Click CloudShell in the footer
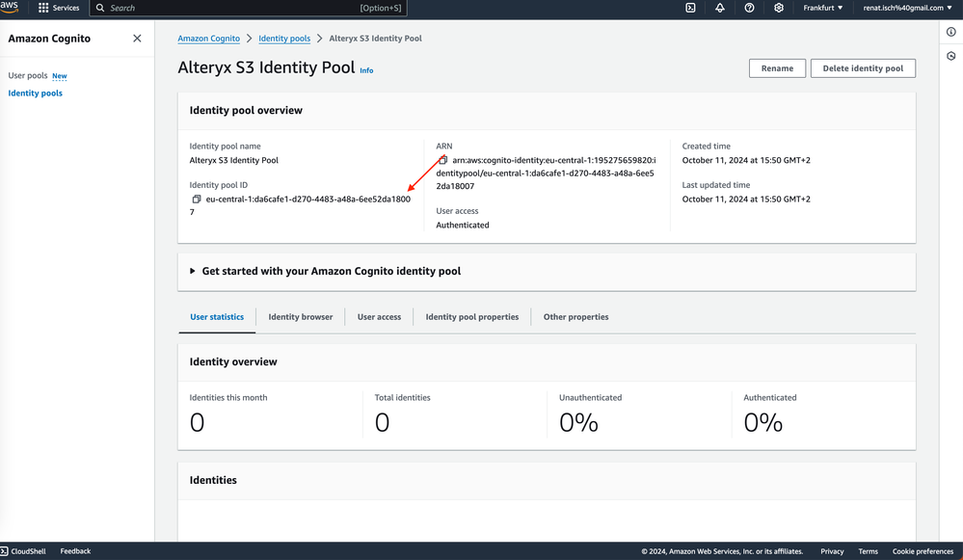The height and width of the screenshot is (560, 963). tap(23, 551)
